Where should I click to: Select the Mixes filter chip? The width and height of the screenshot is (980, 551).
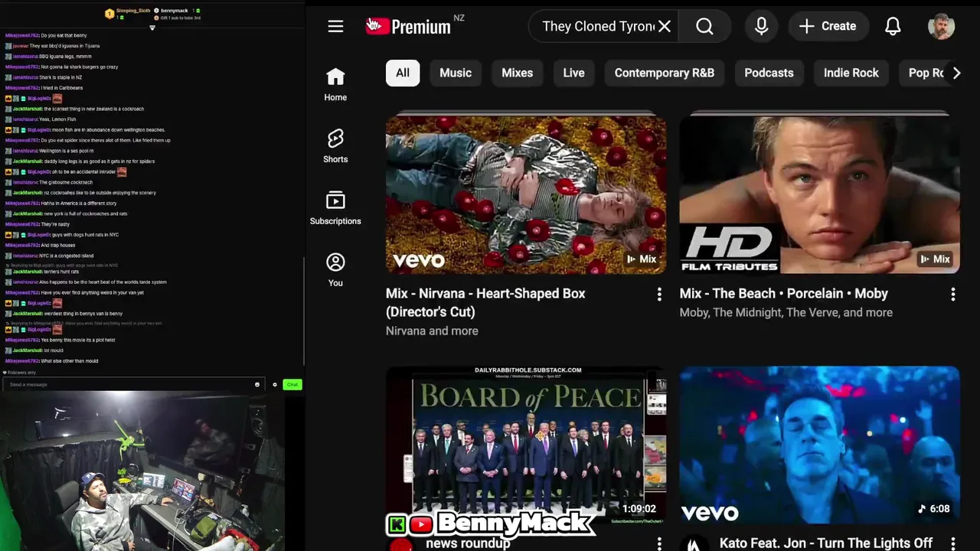point(517,73)
